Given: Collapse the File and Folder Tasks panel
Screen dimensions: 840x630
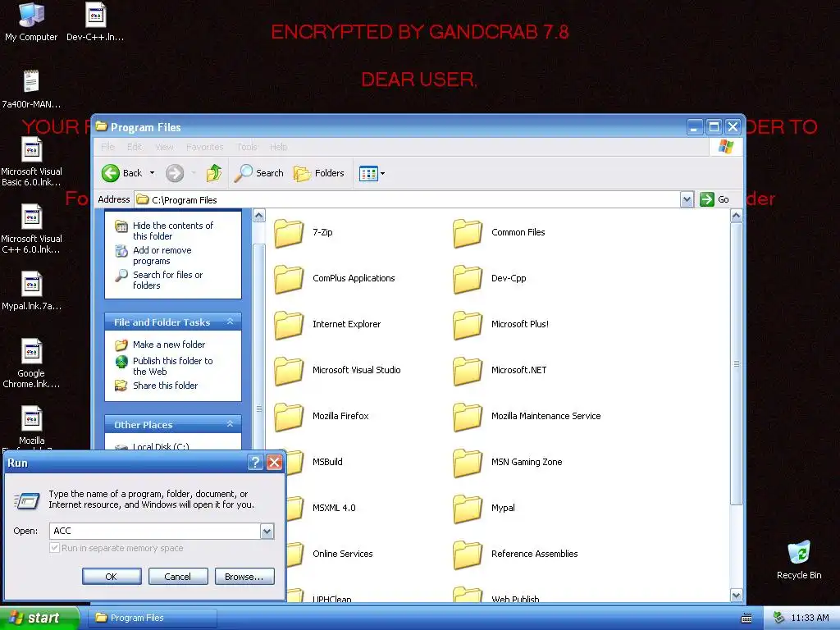Looking at the screenshot, I should 231,322.
